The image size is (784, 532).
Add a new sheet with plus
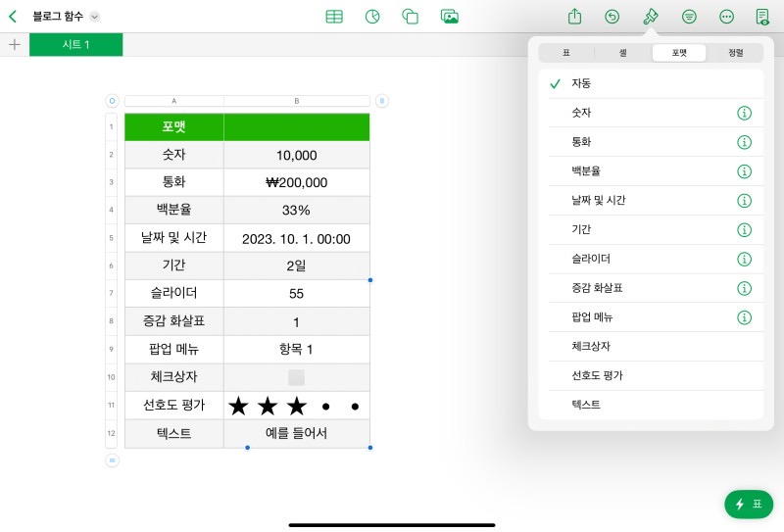pos(15,44)
